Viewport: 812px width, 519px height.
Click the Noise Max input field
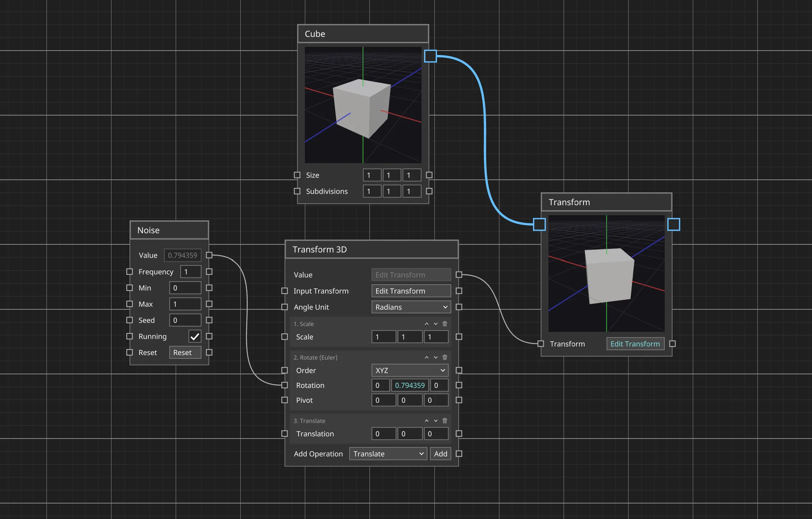(185, 304)
